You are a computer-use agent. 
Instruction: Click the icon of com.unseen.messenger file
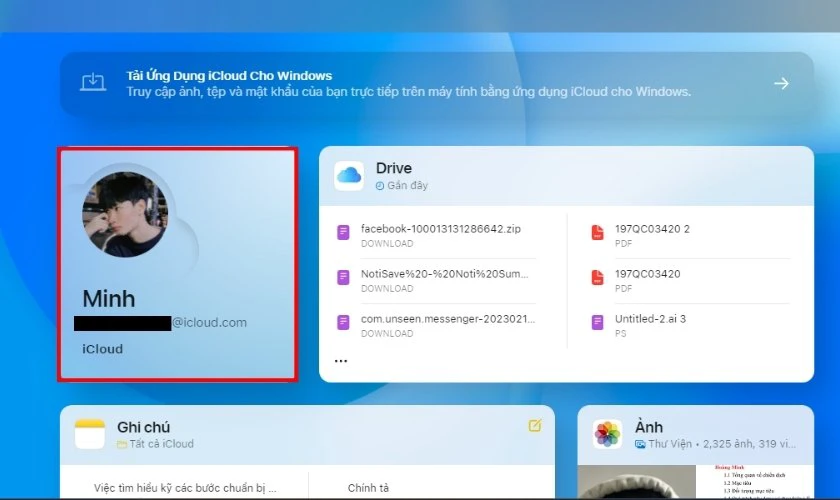[x=343, y=322]
